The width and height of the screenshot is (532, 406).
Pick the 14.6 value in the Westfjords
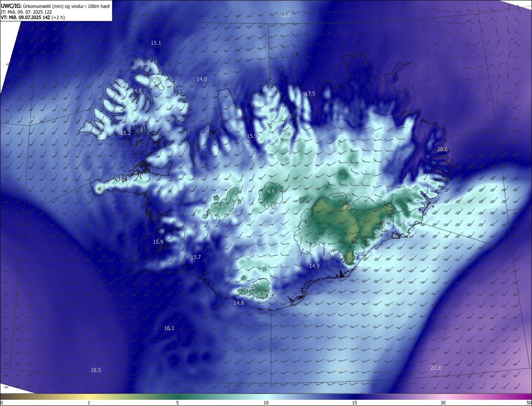pos(137,90)
